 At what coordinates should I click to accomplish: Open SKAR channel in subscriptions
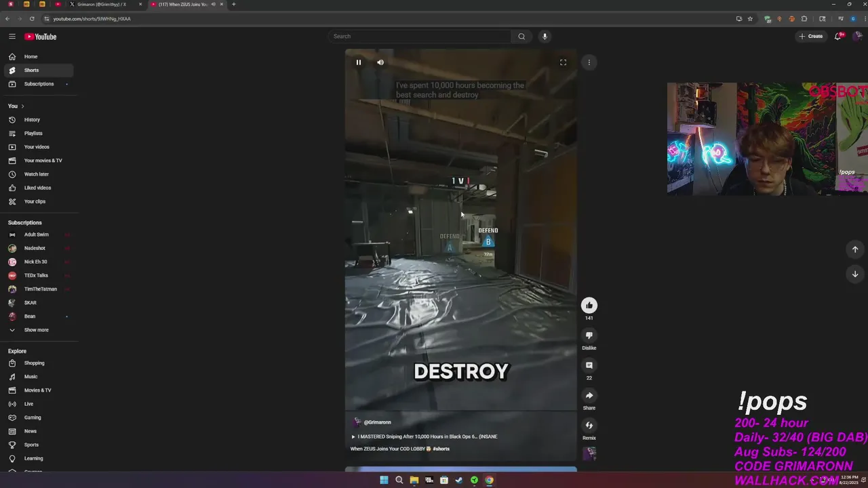tap(39, 303)
